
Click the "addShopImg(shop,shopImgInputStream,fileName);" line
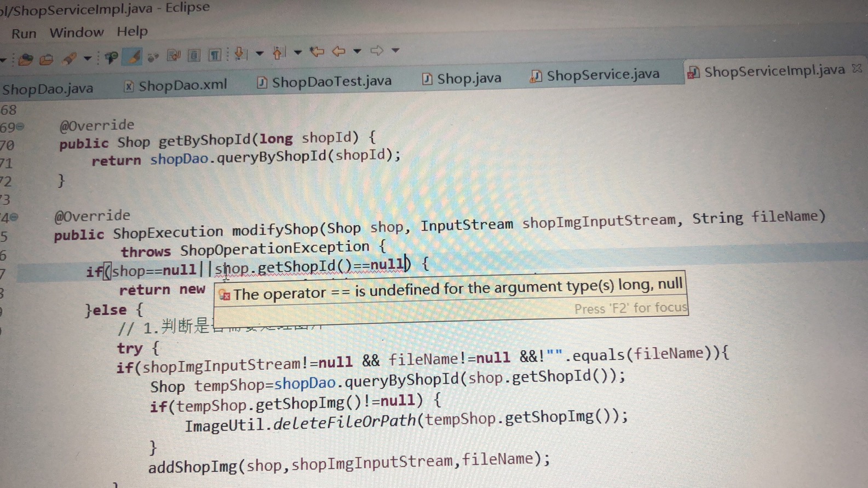point(349,462)
